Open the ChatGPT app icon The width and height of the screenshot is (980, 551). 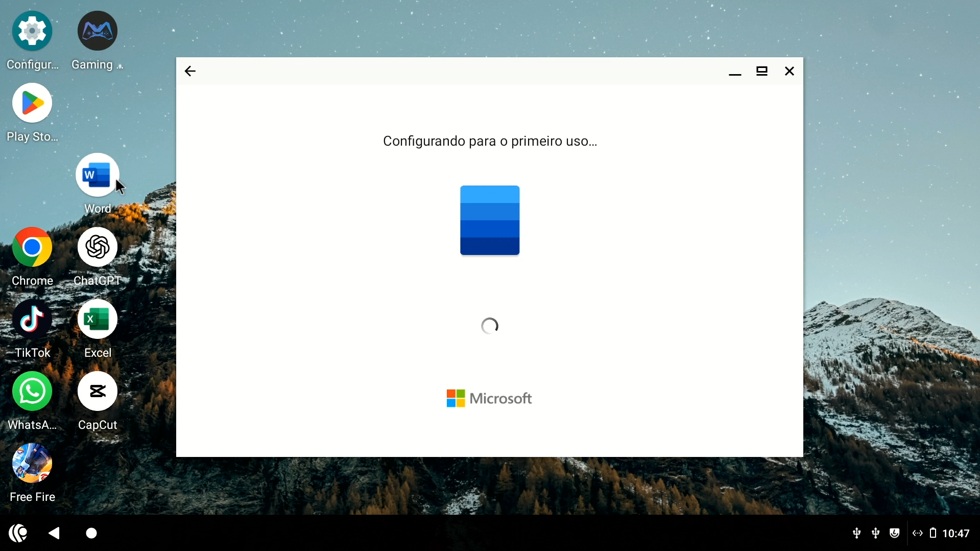(x=97, y=247)
